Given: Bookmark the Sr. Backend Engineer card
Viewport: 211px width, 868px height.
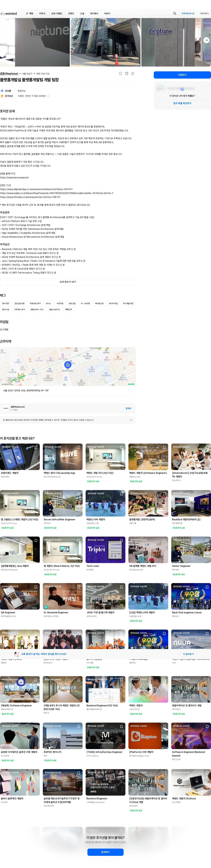Looking at the screenshot, I should coord(79,587).
